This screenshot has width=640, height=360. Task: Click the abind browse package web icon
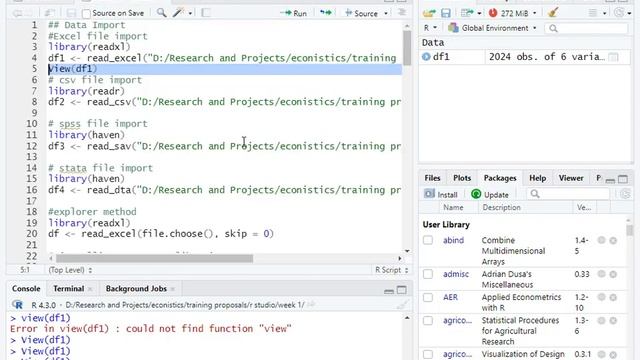(601, 240)
